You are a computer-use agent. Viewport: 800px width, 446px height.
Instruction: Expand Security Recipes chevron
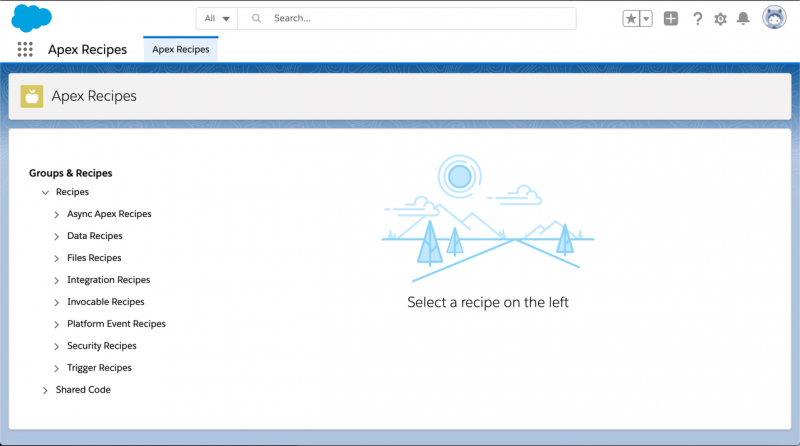click(x=57, y=346)
